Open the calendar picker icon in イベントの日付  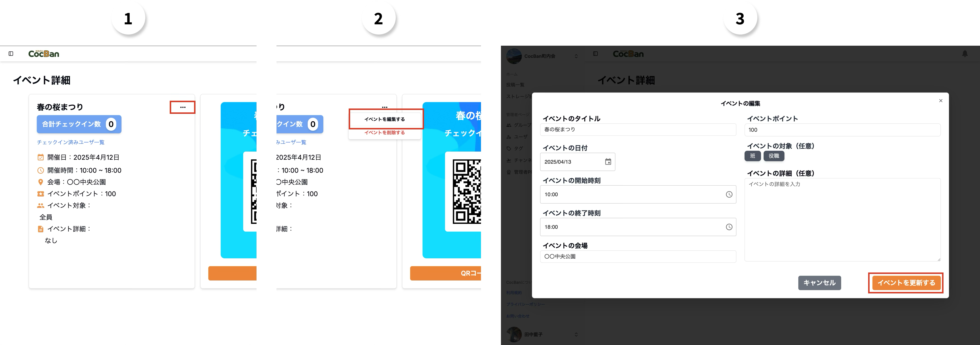point(608,162)
